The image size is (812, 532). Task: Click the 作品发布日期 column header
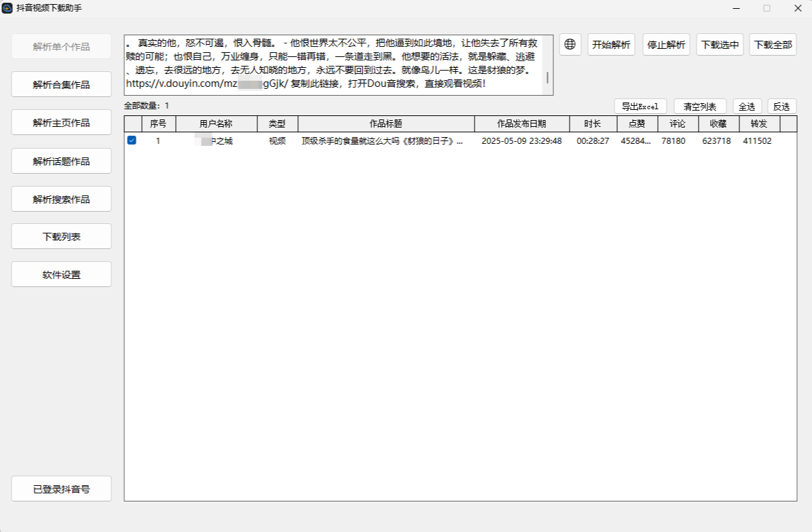point(522,123)
